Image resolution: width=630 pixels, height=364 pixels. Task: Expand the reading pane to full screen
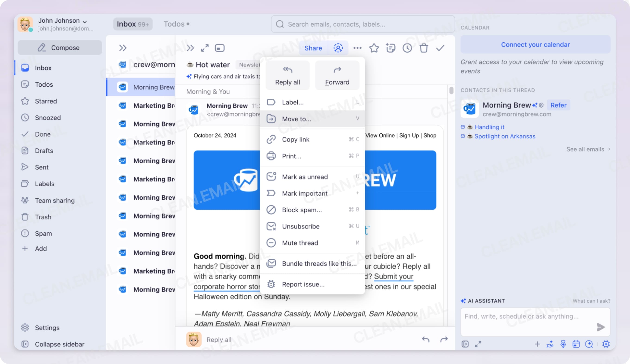pyautogui.click(x=205, y=48)
